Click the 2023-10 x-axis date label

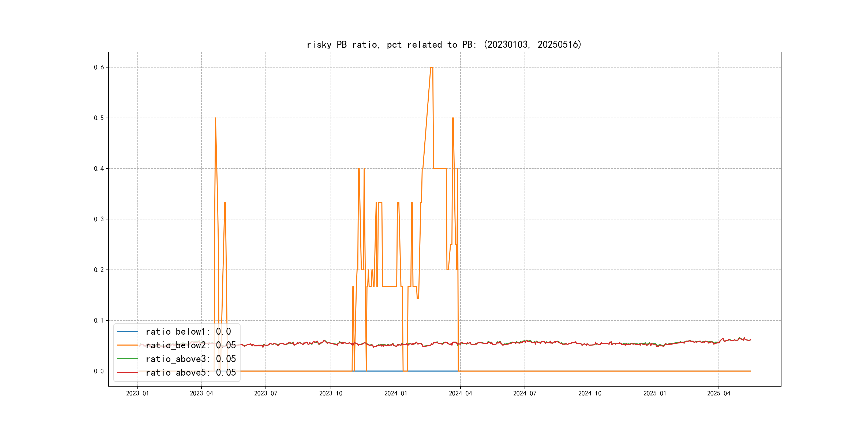tap(331, 394)
